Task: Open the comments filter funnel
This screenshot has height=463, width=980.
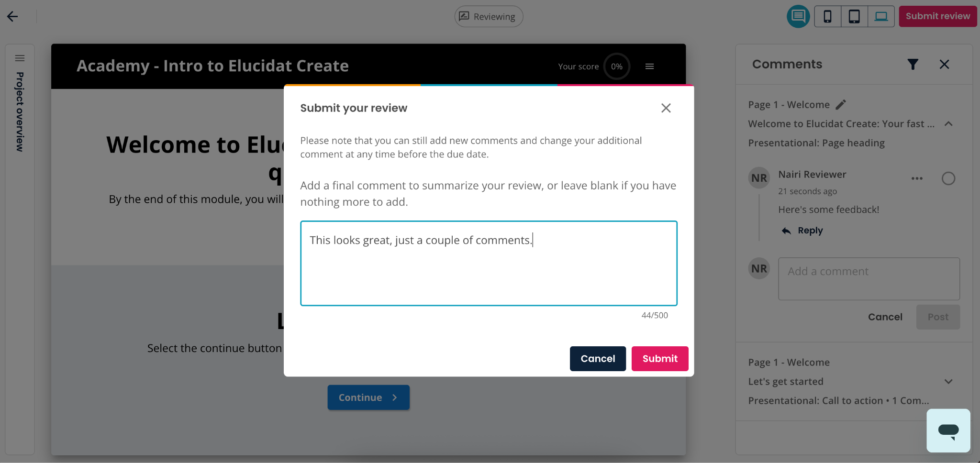Action: [913, 64]
